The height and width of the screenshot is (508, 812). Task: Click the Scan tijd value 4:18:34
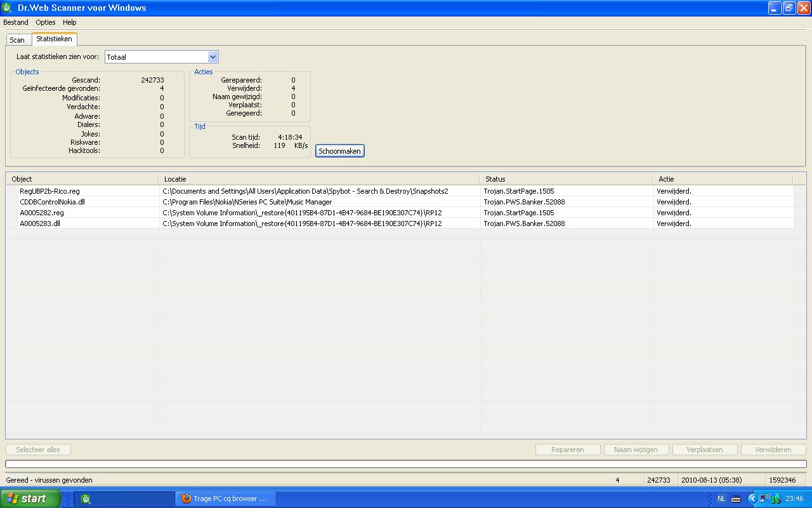[290, 137]
